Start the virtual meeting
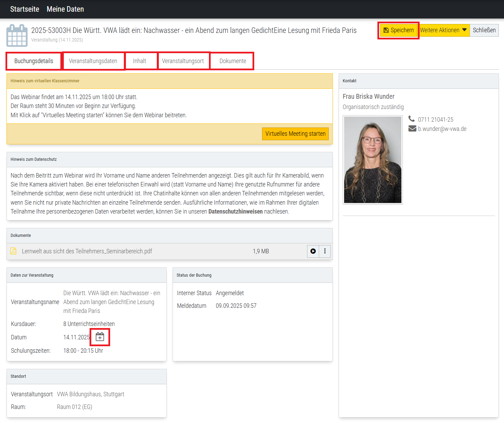The image size is (504, 423). 295,134
